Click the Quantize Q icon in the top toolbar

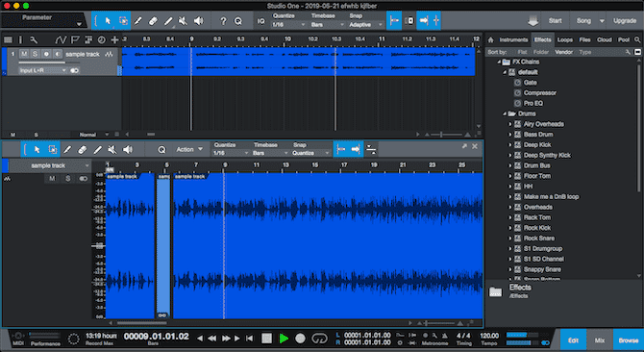click(x=238, y=21)
